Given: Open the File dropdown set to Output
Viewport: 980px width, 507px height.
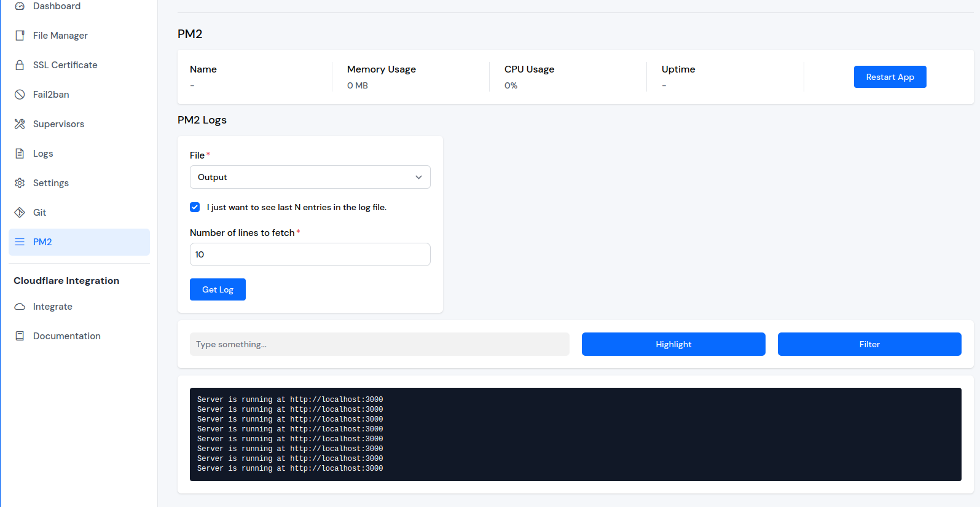Looking at the screenshot, I should click(x=310, y=177).
